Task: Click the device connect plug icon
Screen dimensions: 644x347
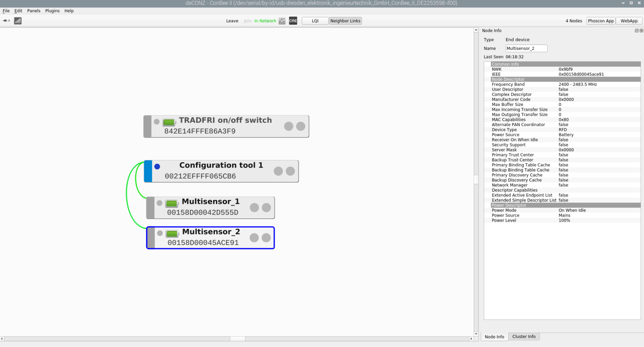Action: click(x=6, y=21)
